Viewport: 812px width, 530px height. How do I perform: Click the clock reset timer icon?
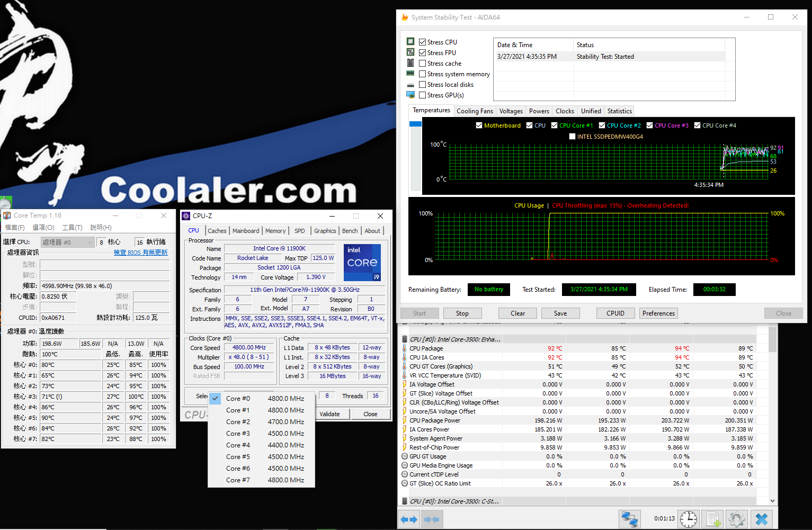[689, 519]
